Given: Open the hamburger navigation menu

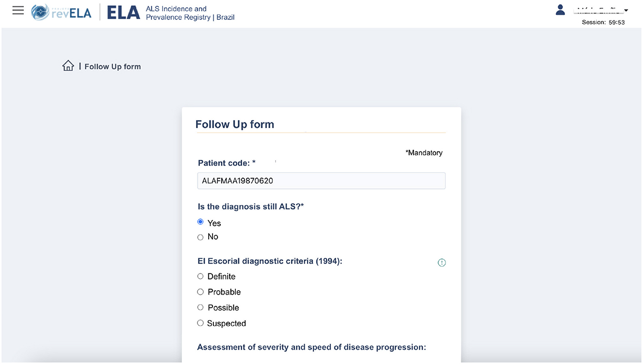Looking at the screenshot, I should pos(18,10).
